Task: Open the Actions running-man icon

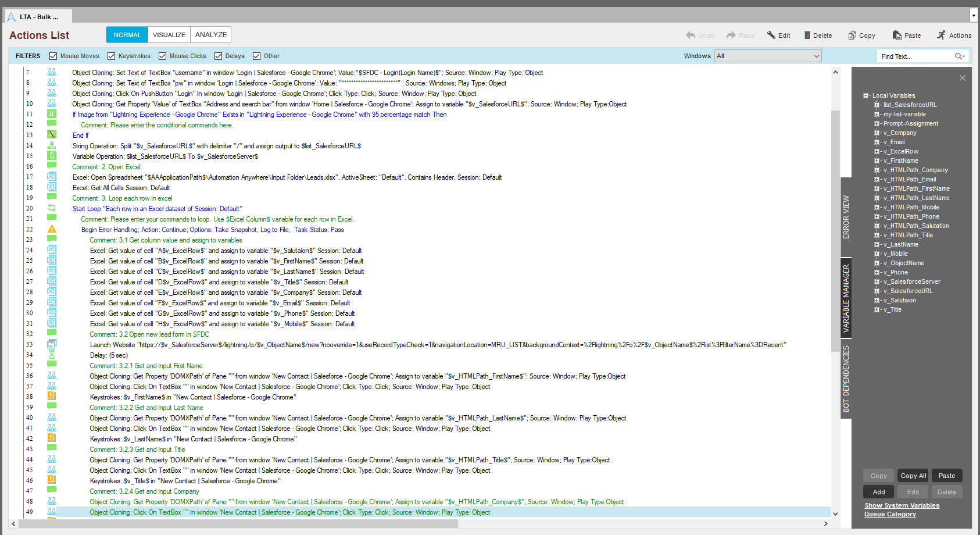Action: (941, 35)
